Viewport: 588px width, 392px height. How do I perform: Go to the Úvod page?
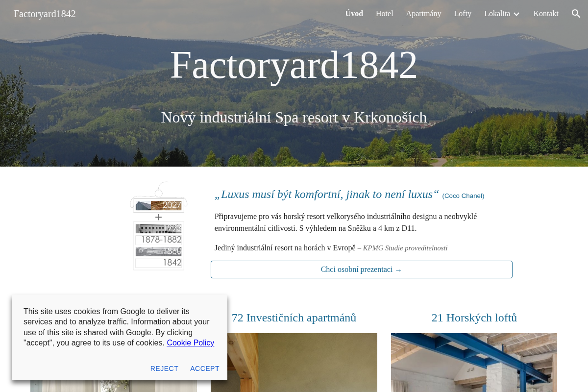coord(354,14)
